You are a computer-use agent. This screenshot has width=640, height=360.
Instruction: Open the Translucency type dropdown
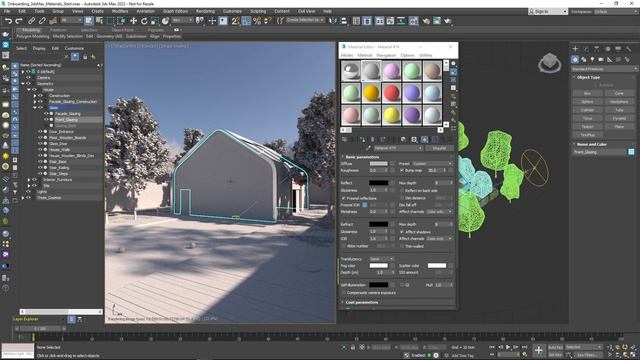click(381, 259)
